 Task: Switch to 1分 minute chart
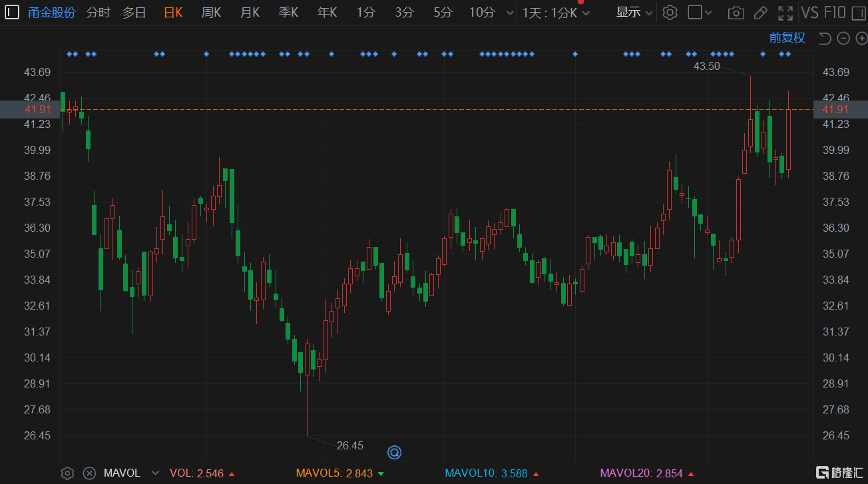click(x=365, y=12)
